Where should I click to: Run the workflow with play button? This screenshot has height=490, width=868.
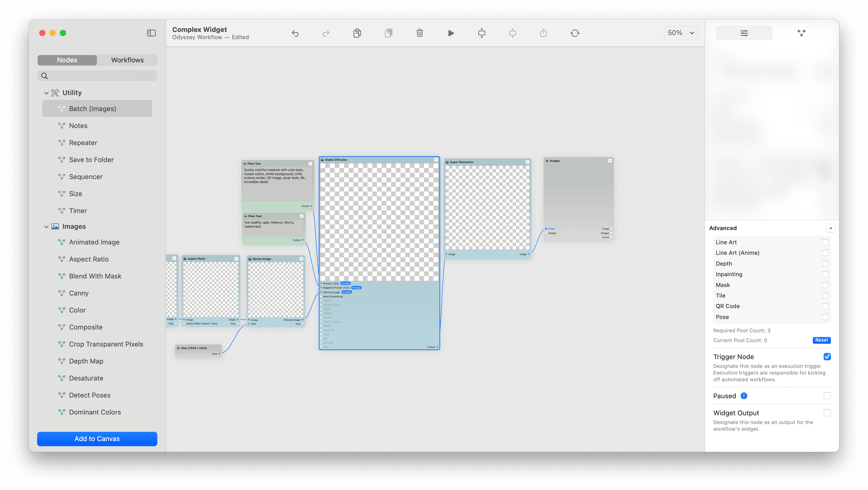pyautogui.click(x=451, y=33)
